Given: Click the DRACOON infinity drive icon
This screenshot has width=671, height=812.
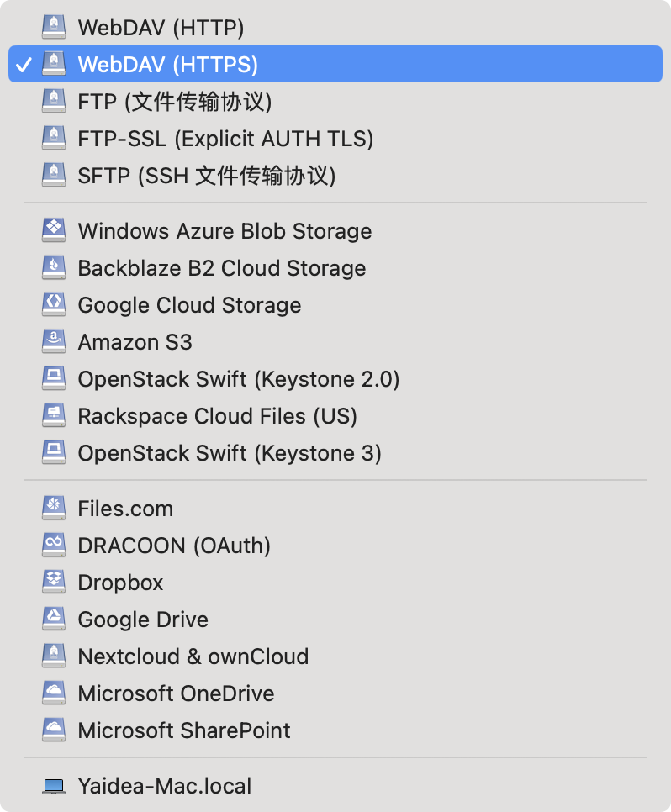Looking at the screenshot, I should 54,545.
